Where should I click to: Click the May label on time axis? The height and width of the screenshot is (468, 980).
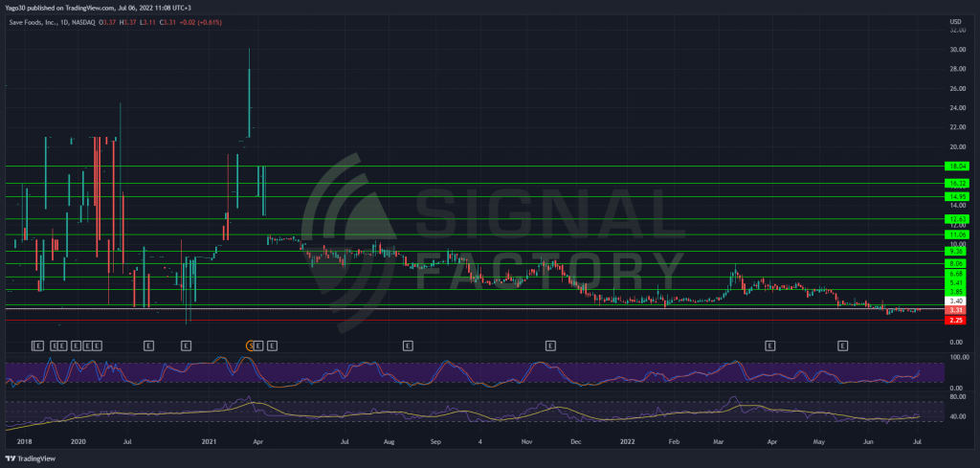(819, 442)
